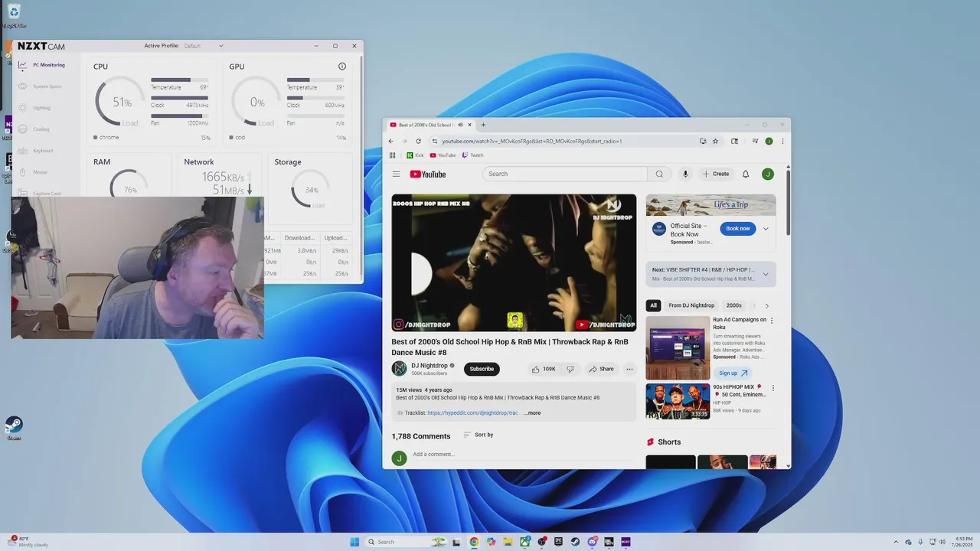
Task: Click the video player to pause
Action: tap(514, 262)
